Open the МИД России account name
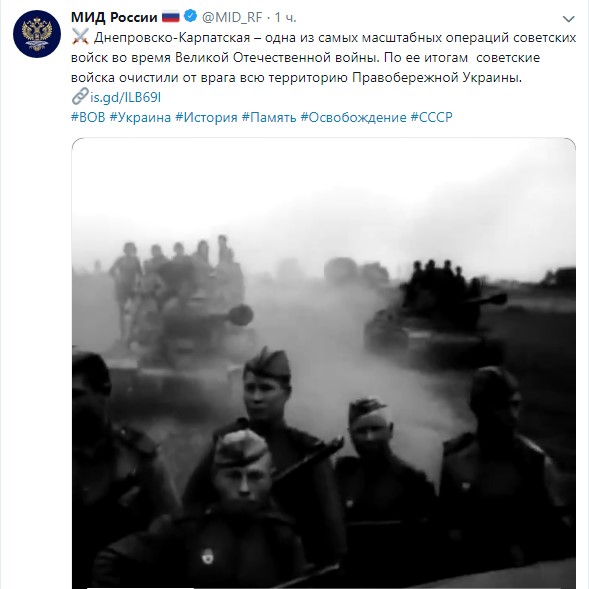The width and height of the screenshot is (589, 589). 114,17
